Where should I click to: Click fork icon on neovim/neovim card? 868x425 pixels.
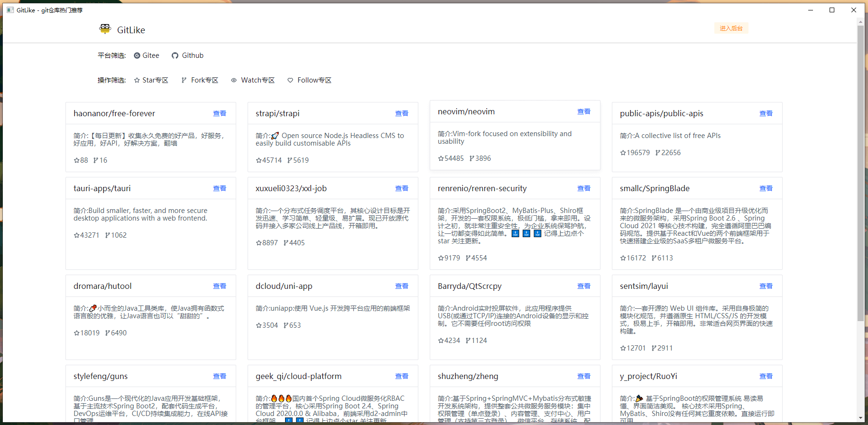(472, 158)
